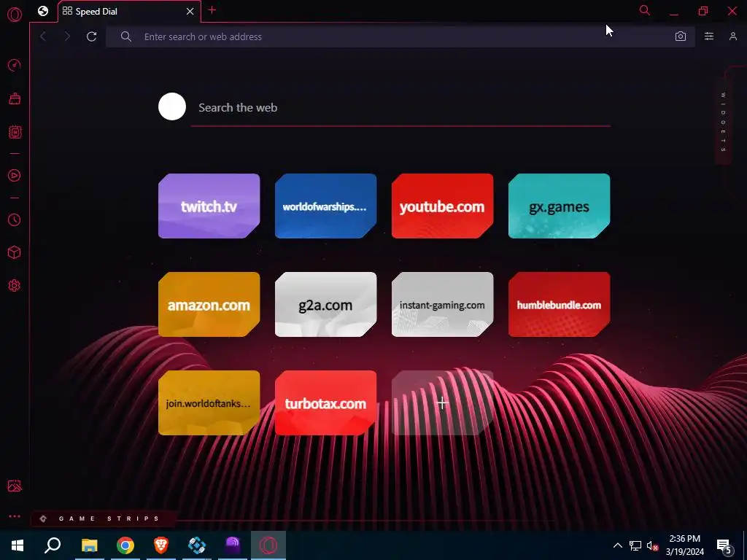Screen dimensions: 747x560
Task: Open Windows taskbar search
Action: click(x=53, y=545)
